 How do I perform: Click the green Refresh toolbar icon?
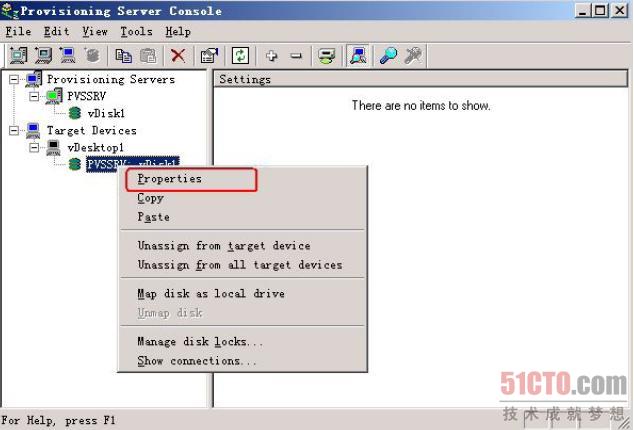click(240, 55)
